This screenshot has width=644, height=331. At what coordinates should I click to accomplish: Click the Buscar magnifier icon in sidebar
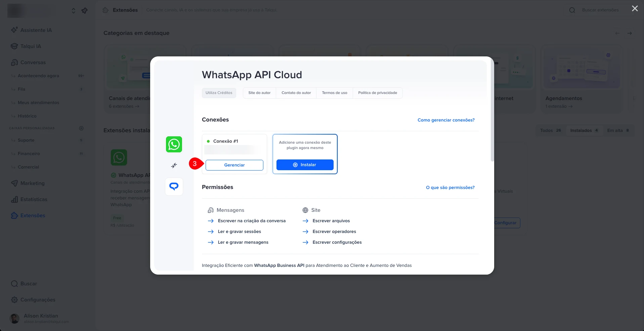pos(14,284)
